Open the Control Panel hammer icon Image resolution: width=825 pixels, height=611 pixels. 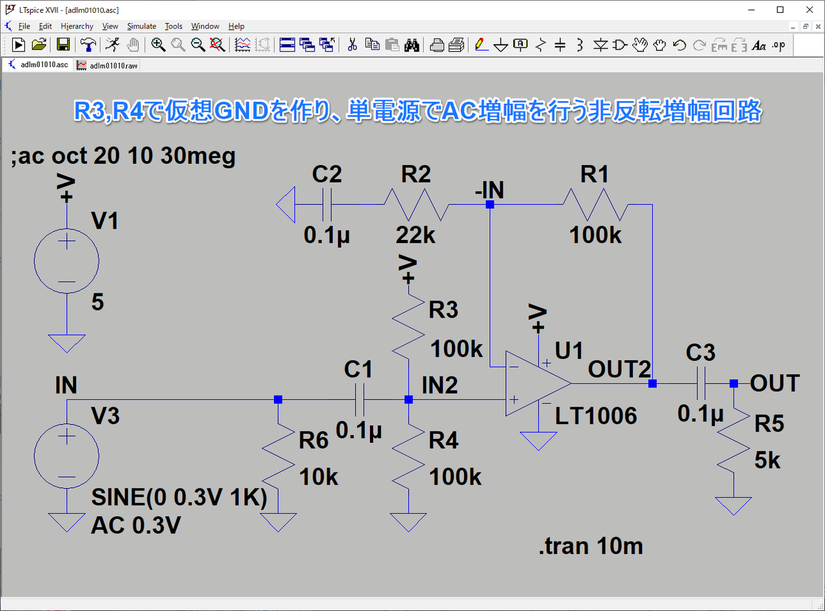(88, 45)
